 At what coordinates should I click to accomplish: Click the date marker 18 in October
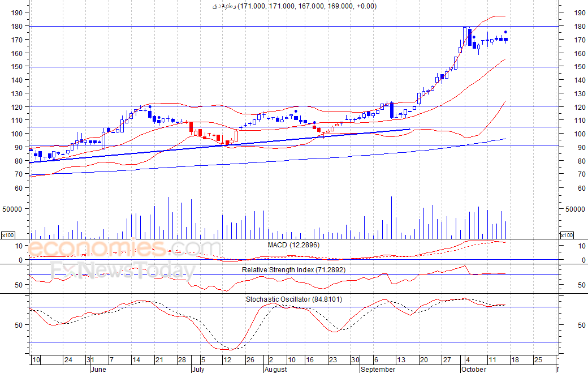tap(515, 360)
